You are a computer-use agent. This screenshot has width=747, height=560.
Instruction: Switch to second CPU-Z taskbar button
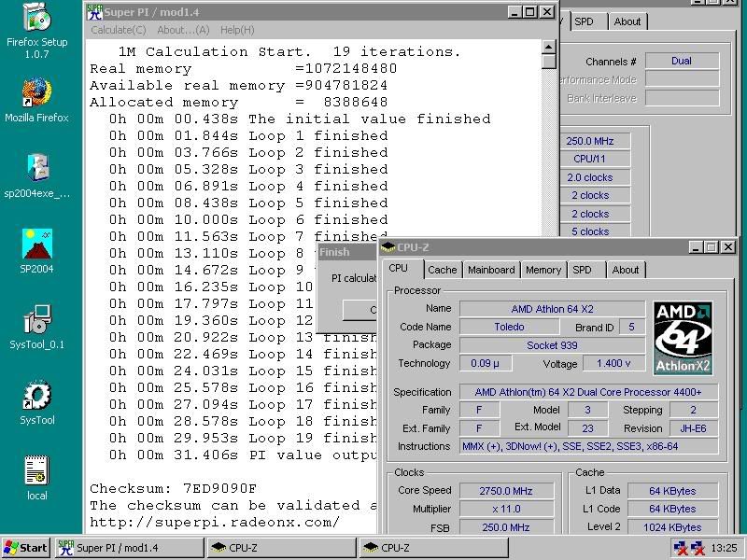(x=433, y=548)
